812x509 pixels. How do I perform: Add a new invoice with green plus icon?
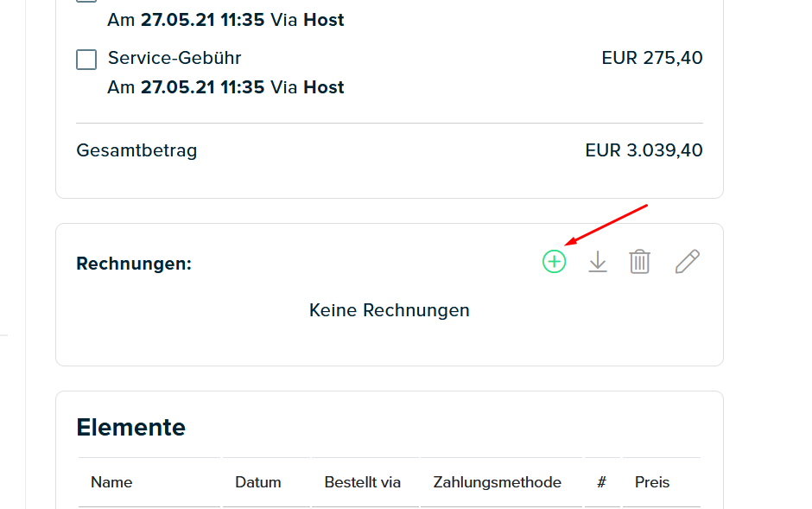coord(554,262)
